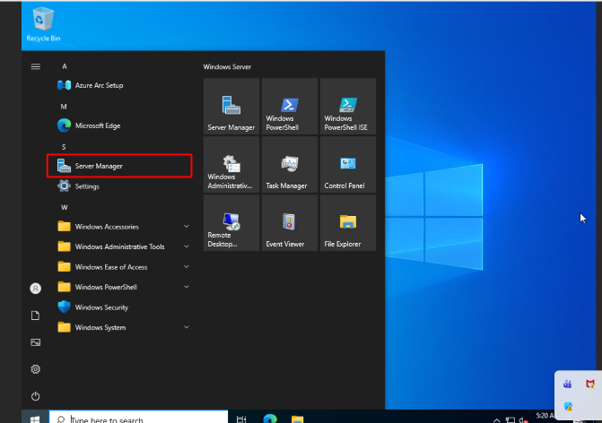The width and height of the screenshot is (602, 423).
Task: Click the letter W section header
Action: [64, 207]
